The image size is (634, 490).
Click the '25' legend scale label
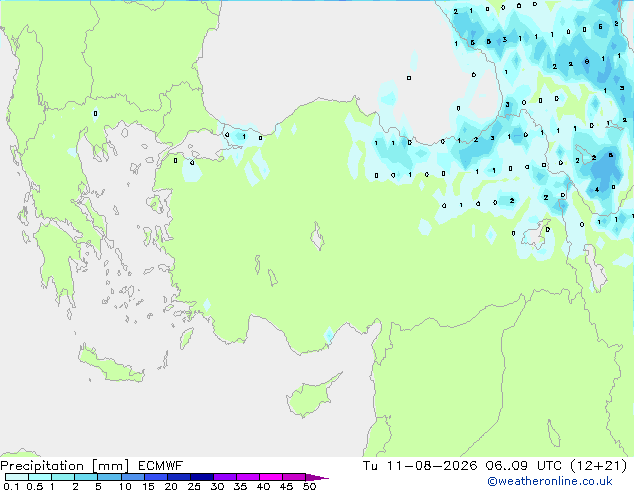[194, 486]
